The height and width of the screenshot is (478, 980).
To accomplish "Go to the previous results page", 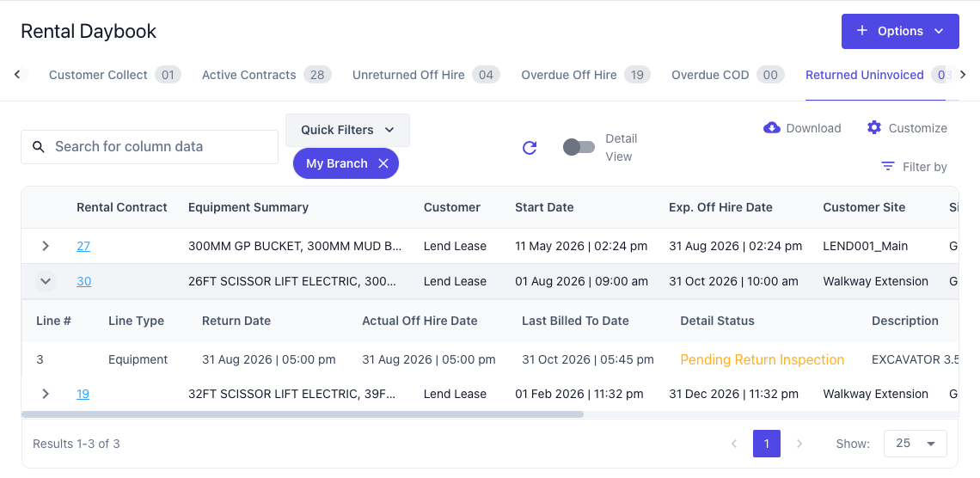I will 734,444.
